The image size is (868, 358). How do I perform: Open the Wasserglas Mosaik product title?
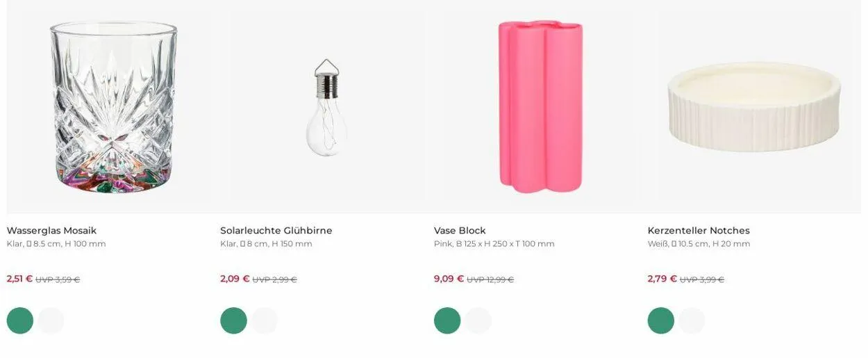[x=51, y=230]
